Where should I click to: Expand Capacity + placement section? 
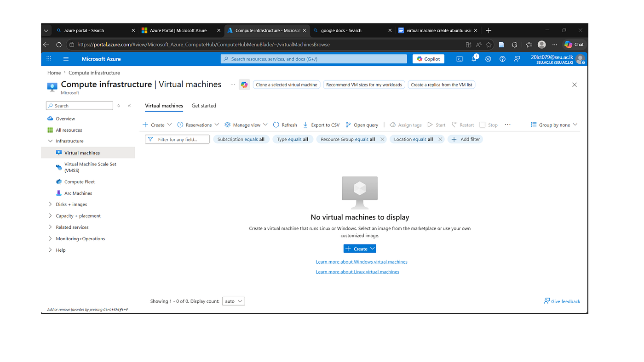click(x=78, y=216)
